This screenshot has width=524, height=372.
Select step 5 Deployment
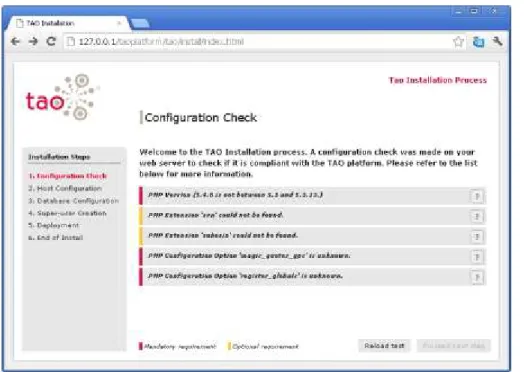tap(53, 225)
